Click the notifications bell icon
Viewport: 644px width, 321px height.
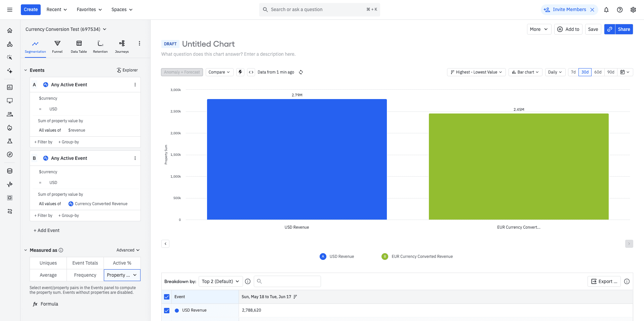click(x=606, y=10)
